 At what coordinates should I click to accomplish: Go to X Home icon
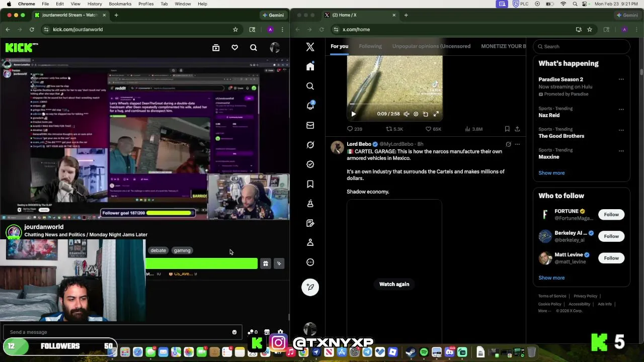coord(310,66)
